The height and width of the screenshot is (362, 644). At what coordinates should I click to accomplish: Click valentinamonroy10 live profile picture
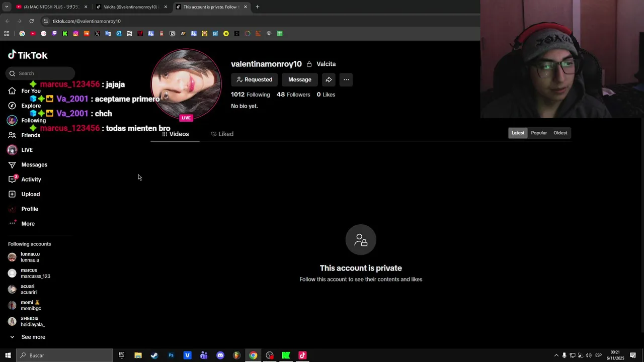[186, 84]
